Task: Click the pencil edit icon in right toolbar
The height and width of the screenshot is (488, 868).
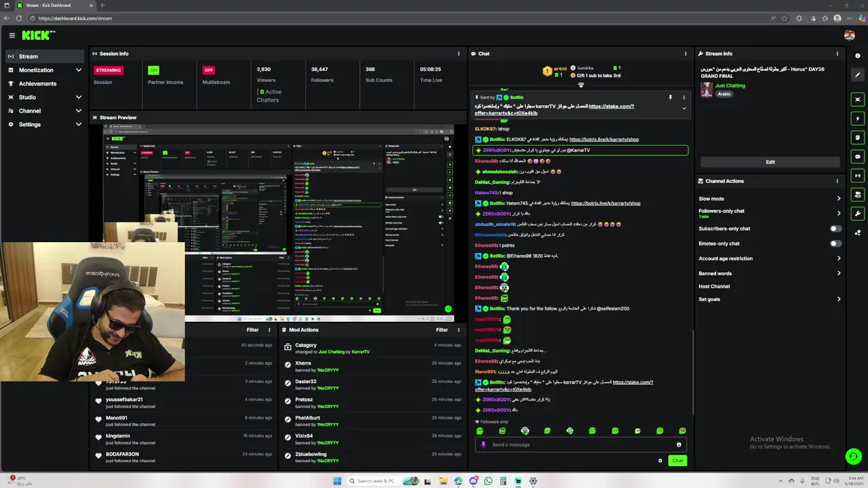Action: point(858,75)
